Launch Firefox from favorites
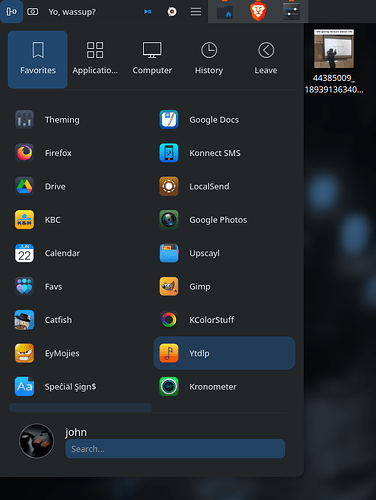 [x=24, y=153]
